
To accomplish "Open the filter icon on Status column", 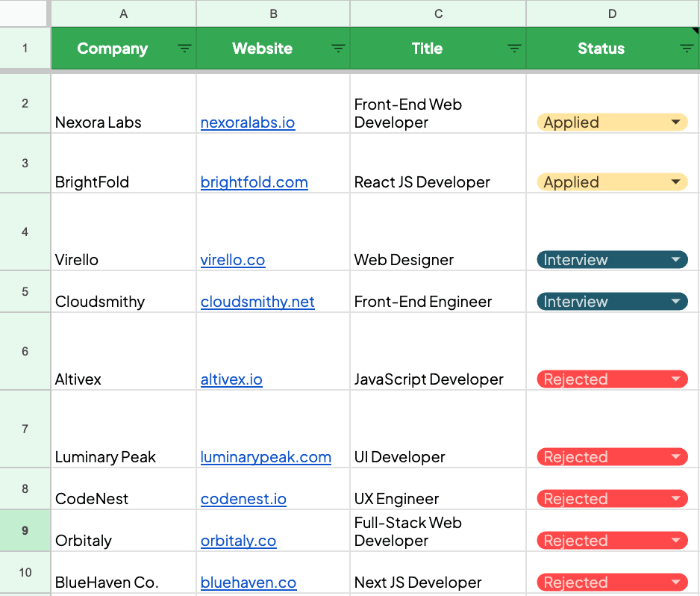I will click(x=686, y=48).
